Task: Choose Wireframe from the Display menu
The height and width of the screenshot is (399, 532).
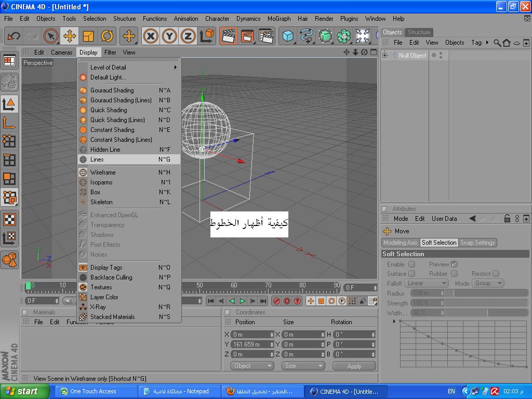Action: [129, 172]
